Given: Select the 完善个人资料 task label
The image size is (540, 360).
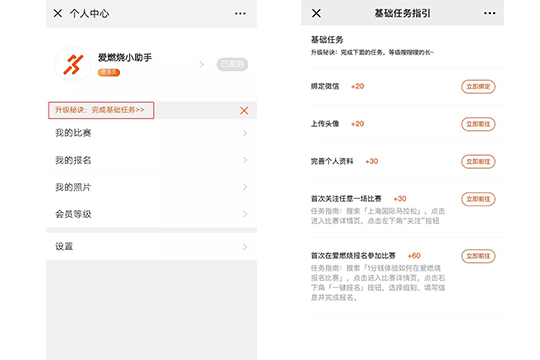Looking at the screenshot, I should (332, 161).
